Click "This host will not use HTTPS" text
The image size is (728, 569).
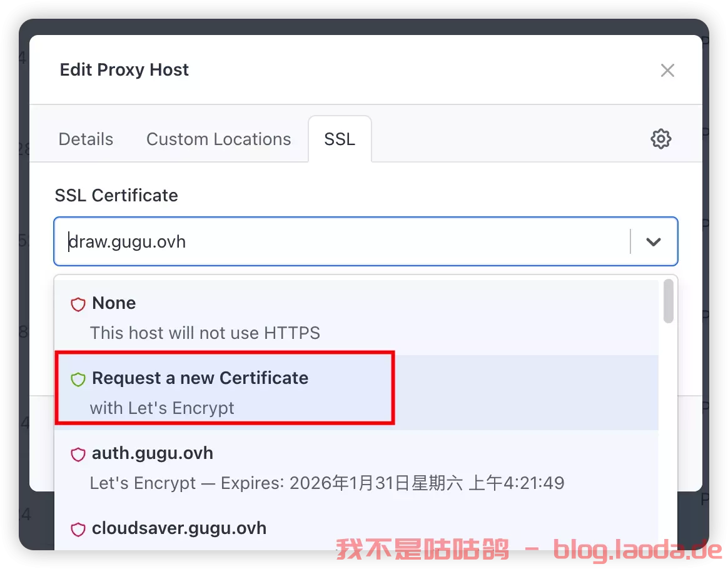pyautogui.click(x=205, y=333)
